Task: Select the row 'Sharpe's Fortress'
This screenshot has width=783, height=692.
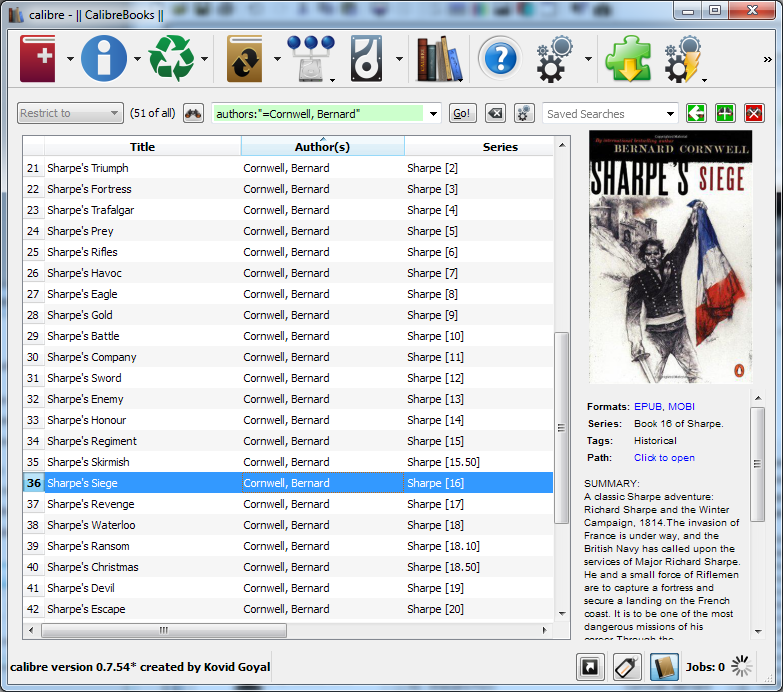Action: [x=288, y=189]
